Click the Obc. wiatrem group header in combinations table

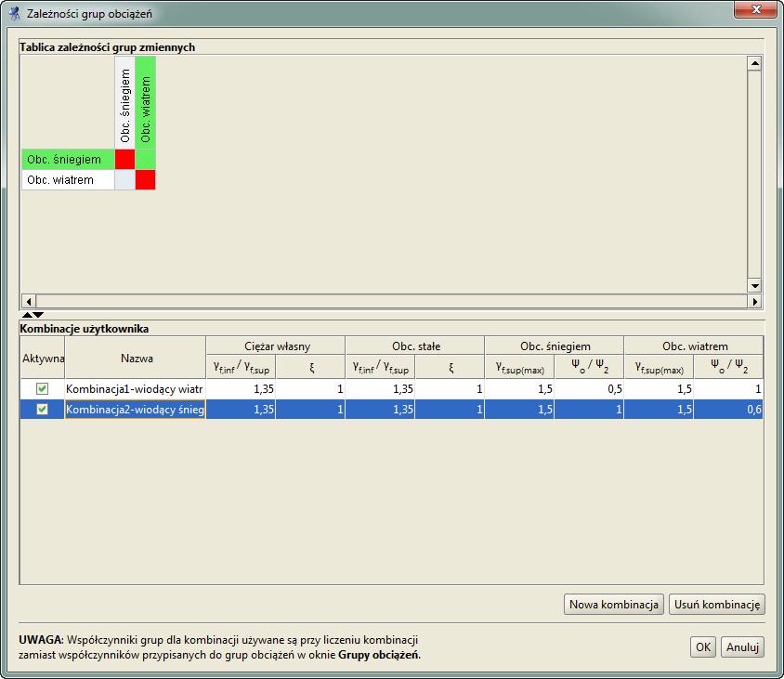click(x=694, y=346)
